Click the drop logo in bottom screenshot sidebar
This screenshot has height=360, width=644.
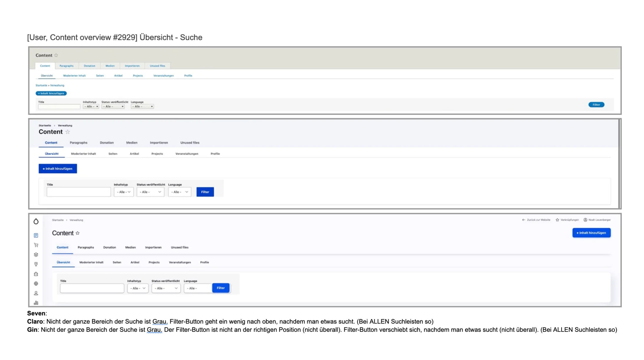pos(36,221)
